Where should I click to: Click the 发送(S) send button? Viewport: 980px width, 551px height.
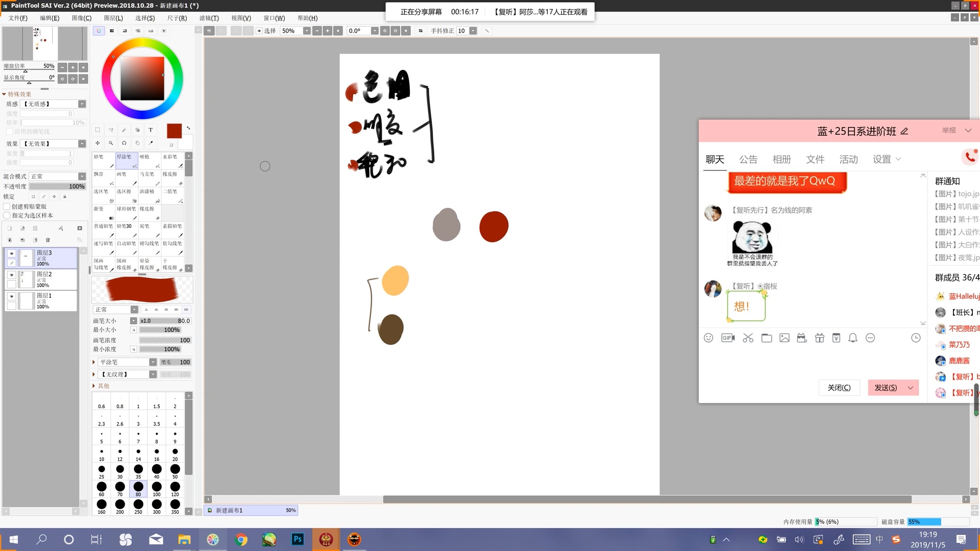pyautogui.click(x=886, y=388)
